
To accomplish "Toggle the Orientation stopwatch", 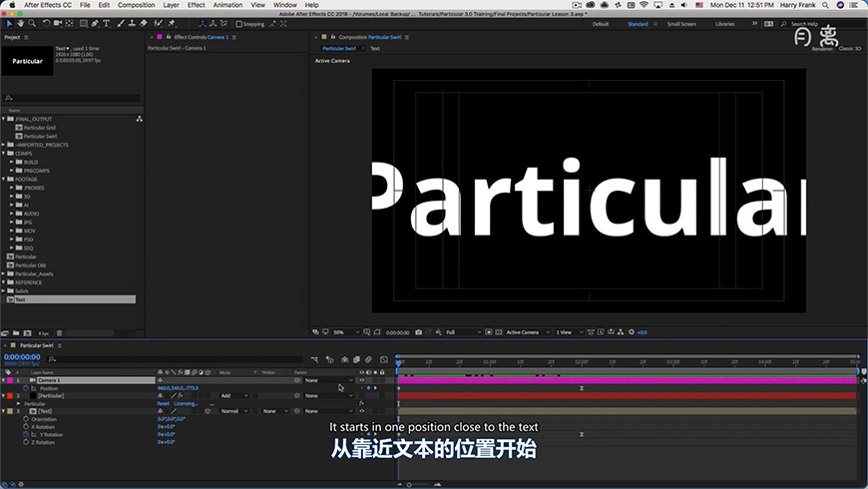I will coord(26,419).
